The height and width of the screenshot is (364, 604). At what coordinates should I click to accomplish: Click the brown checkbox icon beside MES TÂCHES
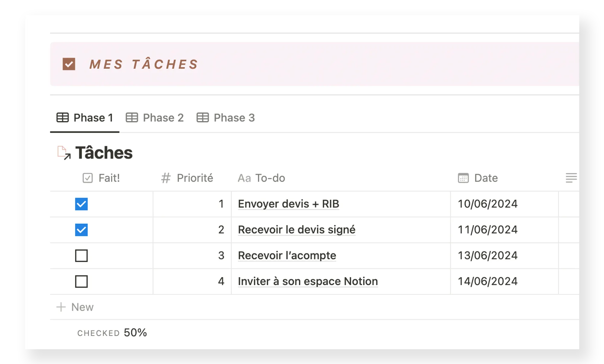tap(69, 64)
